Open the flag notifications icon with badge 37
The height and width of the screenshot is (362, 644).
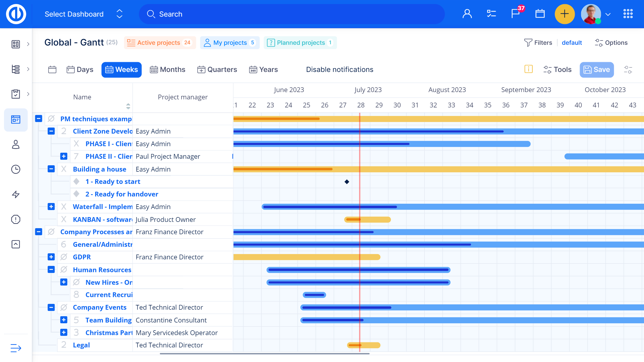[516, 14]
